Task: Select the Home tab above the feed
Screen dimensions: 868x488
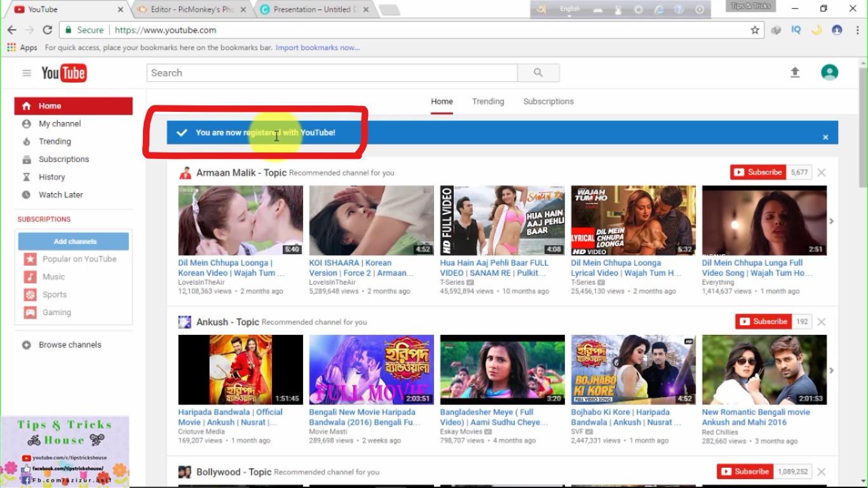Action: tap(442, 102)
